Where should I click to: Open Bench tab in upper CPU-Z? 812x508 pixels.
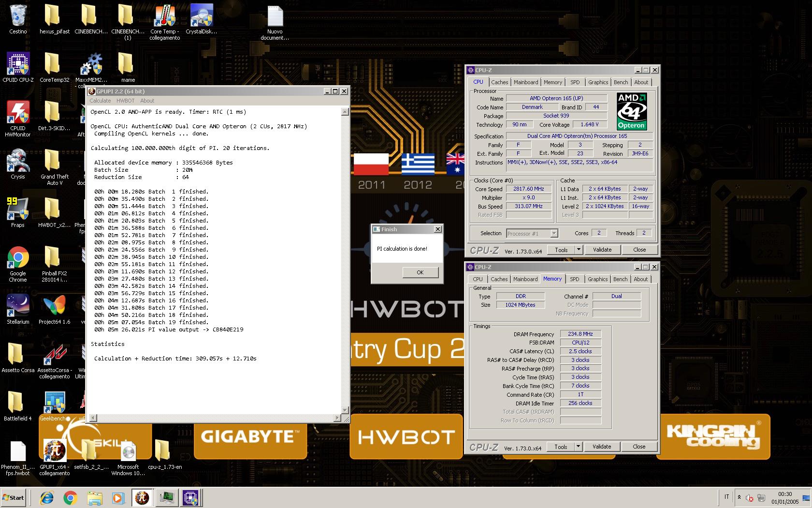point(621,82)
